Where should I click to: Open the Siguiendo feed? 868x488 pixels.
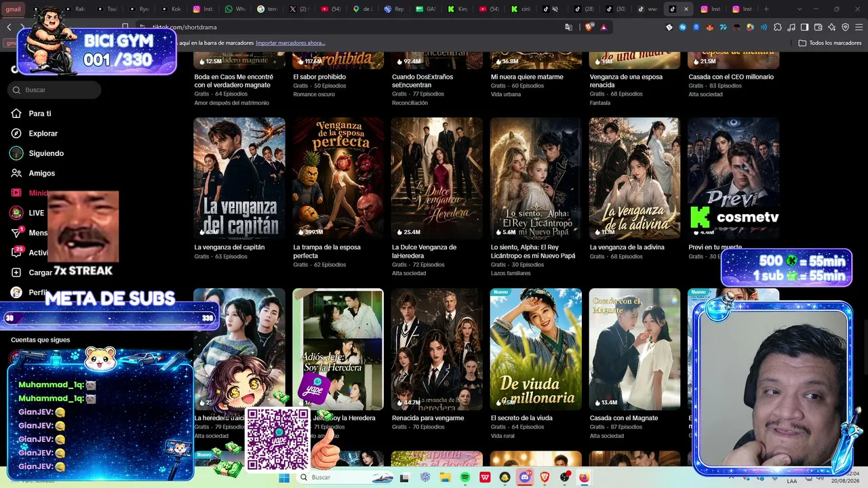click(46, 153)
